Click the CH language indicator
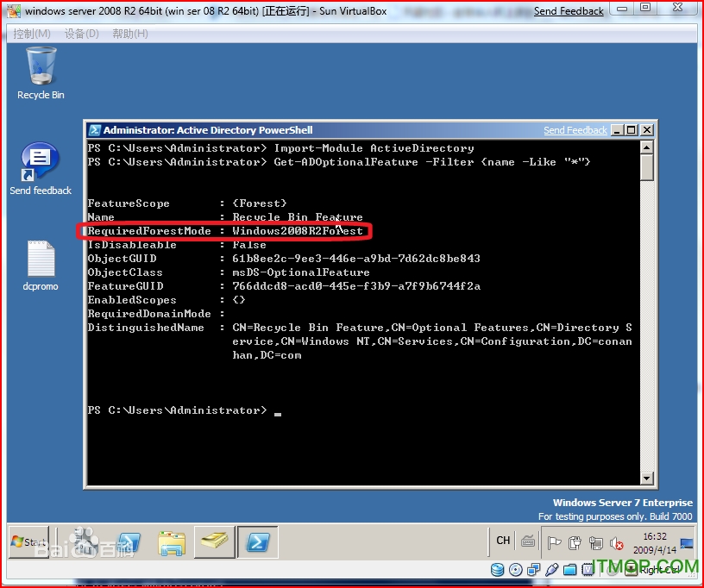 (503, 541)
